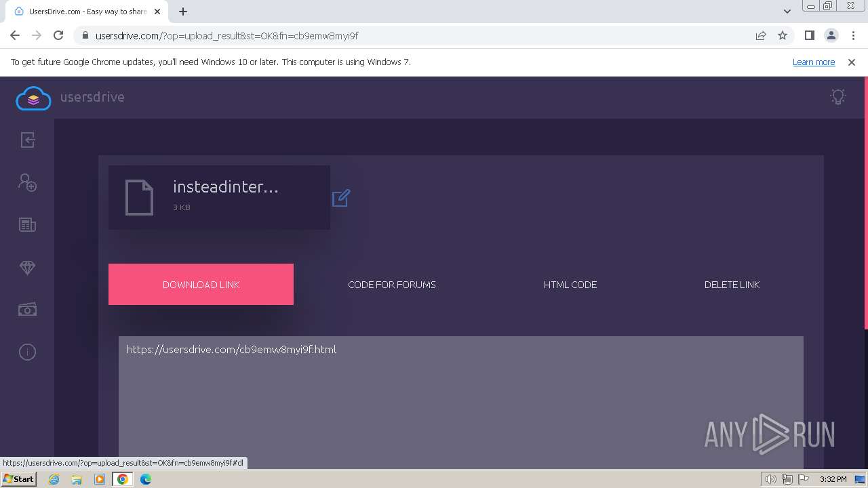Dismiss the Chrome update notification bar
The height and width of the screenshot is (488, 868).
(x=852, y=62)
